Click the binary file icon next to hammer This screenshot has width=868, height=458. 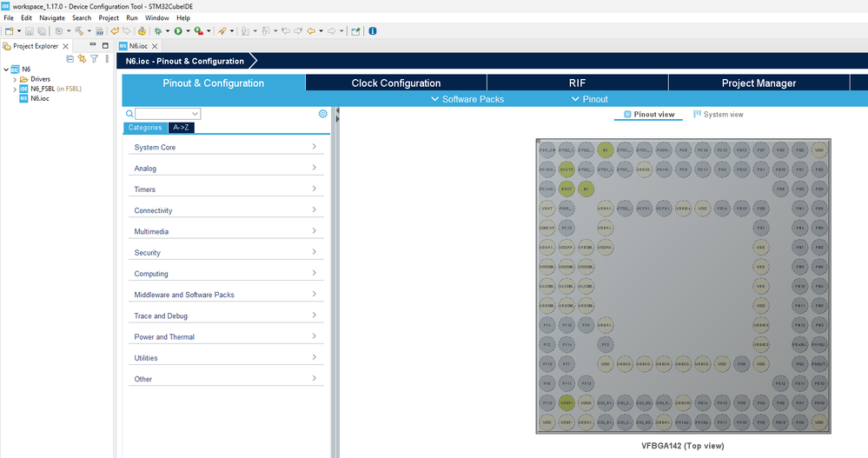(100, 31)
